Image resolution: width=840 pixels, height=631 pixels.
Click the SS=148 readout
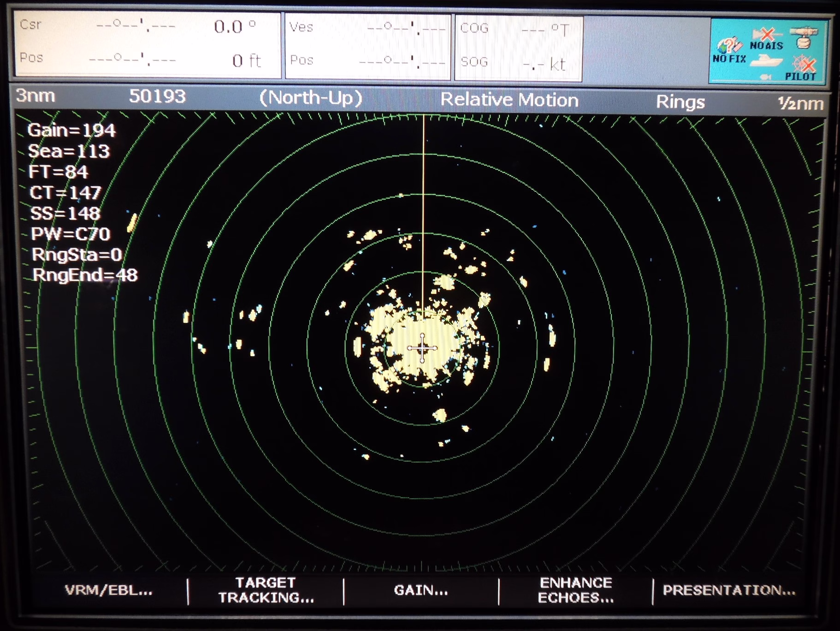click(65, 214)
